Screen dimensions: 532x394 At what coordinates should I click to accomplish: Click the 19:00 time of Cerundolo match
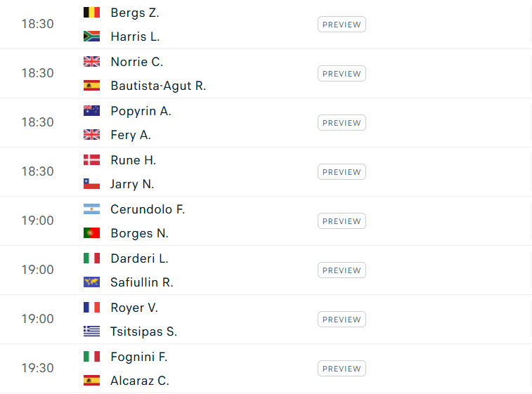[x=38, y=221]
